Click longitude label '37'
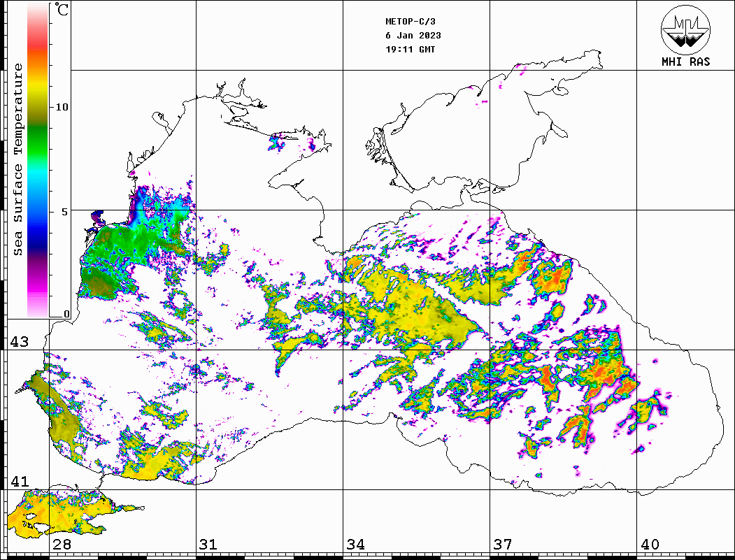The height and width of the screenshot is (560, 735). click(x=503, y=545)
